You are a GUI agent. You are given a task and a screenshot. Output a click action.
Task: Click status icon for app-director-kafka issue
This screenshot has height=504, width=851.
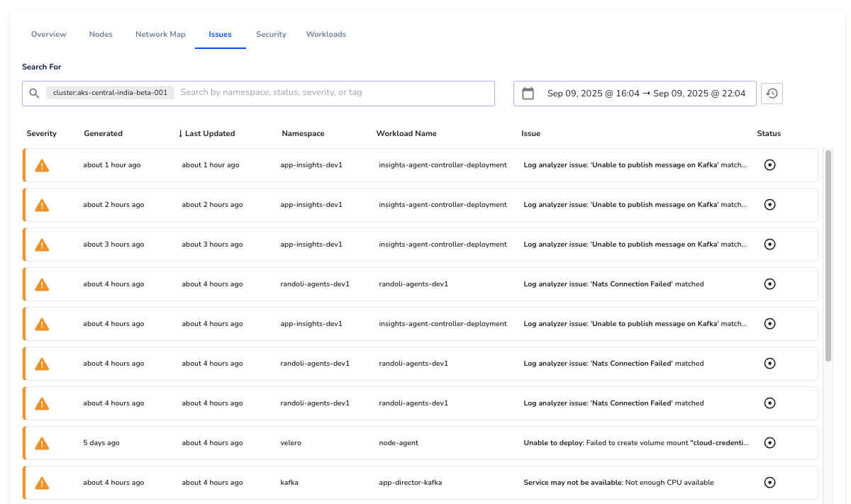pos(769,483)
